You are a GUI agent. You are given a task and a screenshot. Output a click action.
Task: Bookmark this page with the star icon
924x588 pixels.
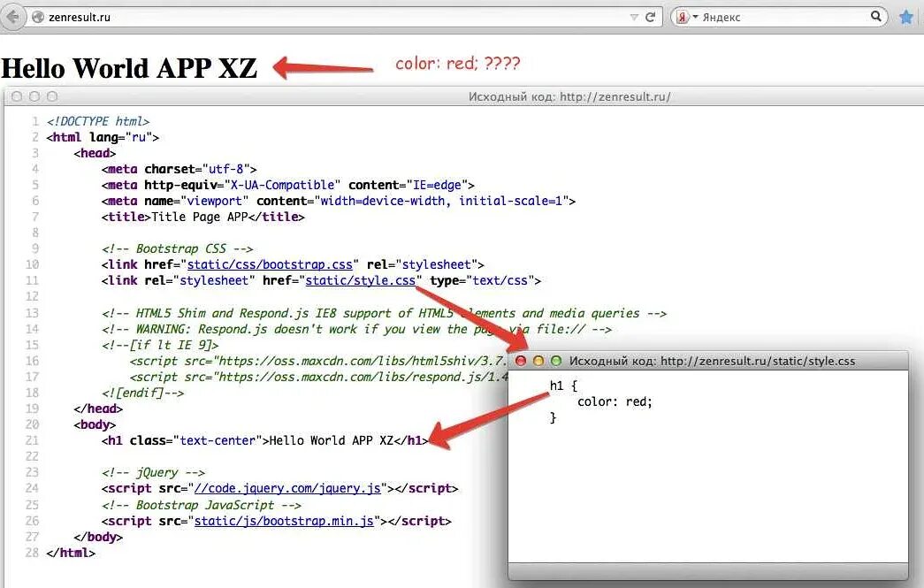tap(906, 17)
